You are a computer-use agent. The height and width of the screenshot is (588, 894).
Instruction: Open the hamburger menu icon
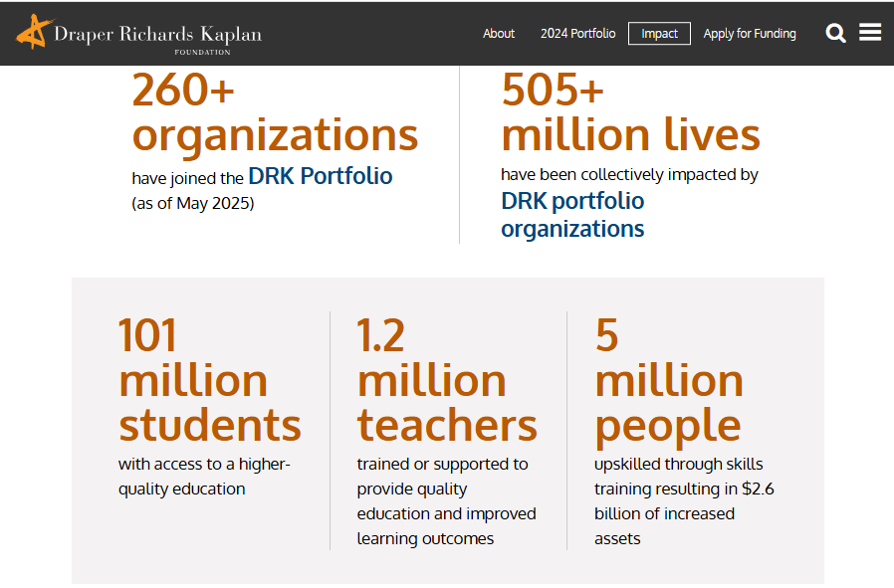870,33
